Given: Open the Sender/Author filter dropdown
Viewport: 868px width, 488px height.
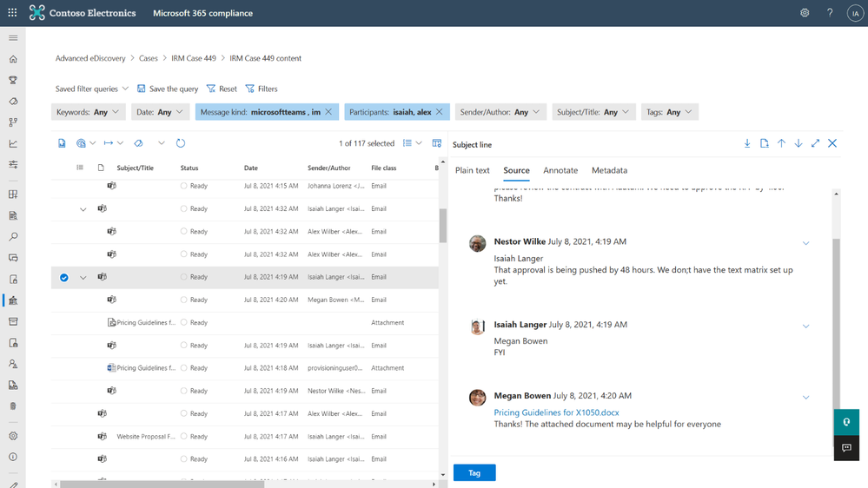Looking at the screenshot, I should tap(500, 112).
